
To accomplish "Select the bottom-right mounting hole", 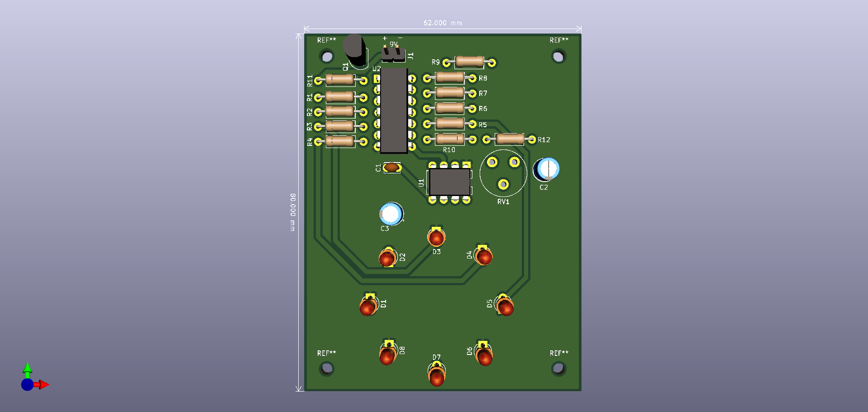I will pos(558,369).
